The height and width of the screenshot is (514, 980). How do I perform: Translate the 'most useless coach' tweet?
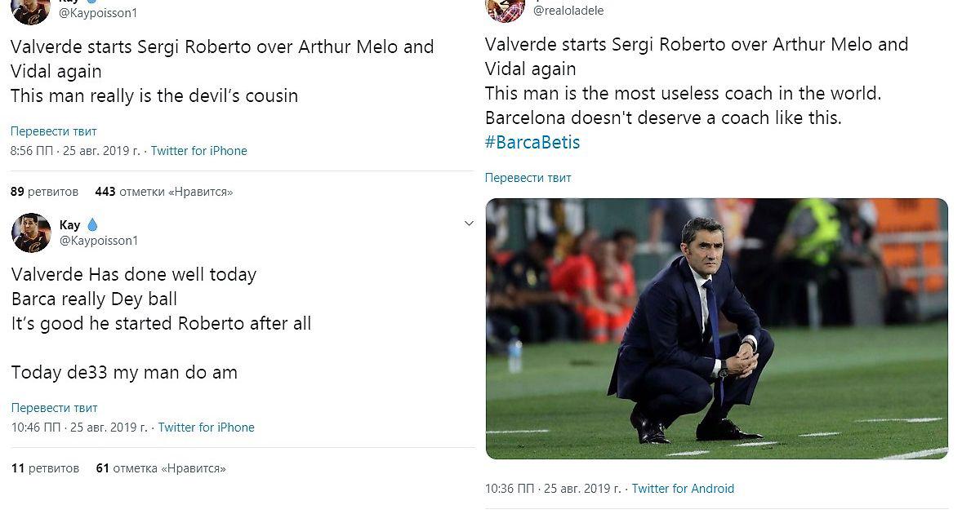(528, 177)
